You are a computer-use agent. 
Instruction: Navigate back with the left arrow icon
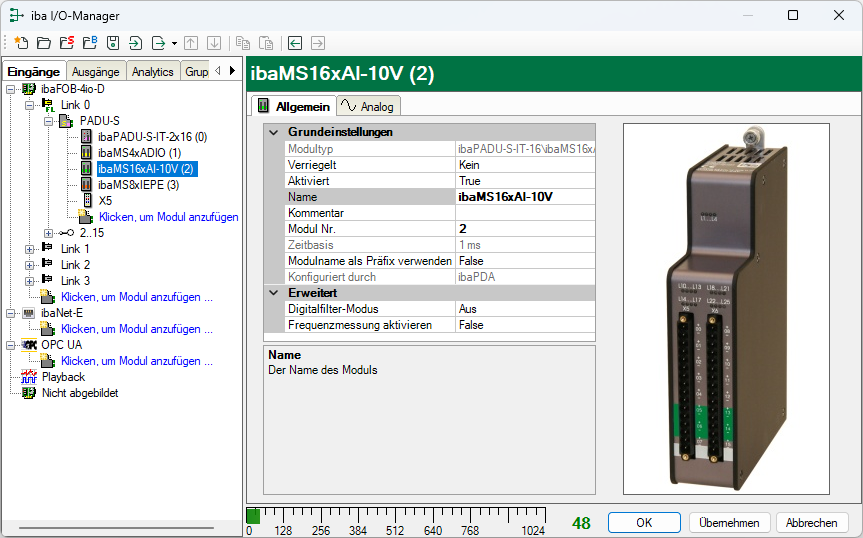(295, 43)
